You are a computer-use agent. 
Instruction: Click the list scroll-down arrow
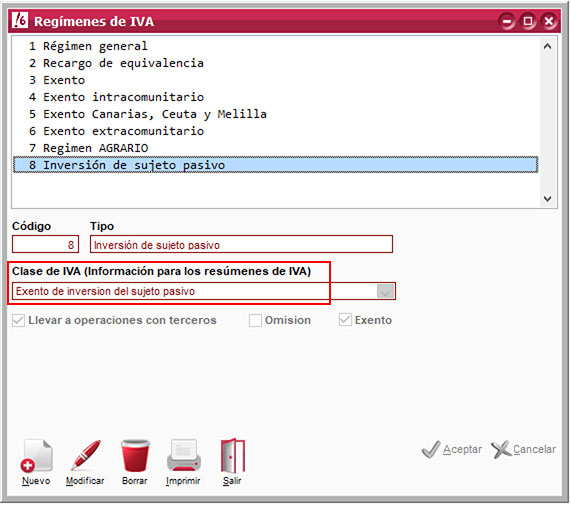547,198
